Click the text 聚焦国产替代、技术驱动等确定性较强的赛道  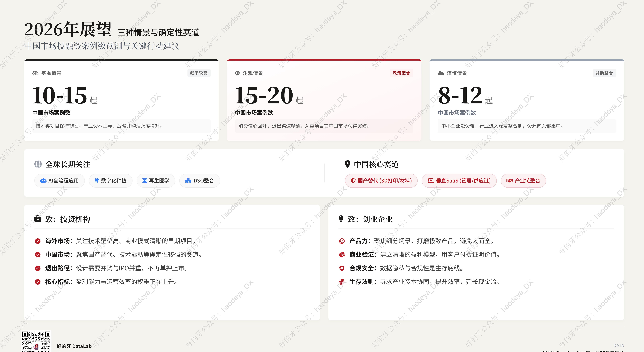point(137,255)
